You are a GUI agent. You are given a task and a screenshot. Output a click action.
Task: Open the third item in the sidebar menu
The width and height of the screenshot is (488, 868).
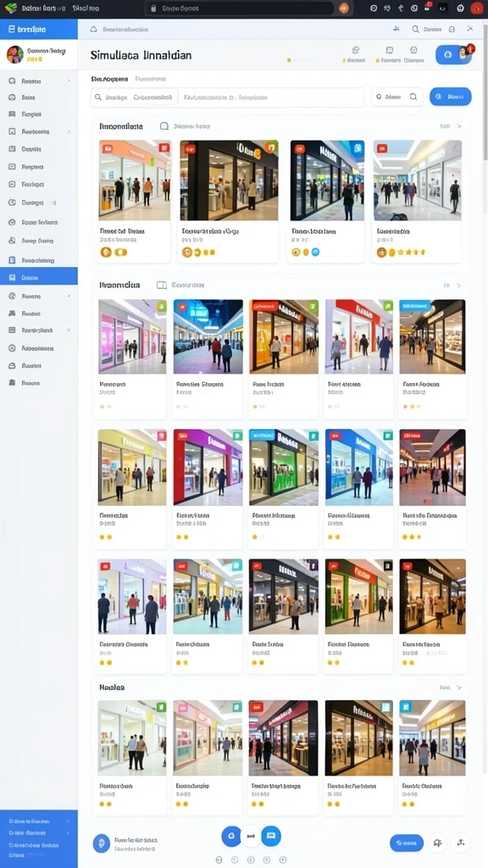(39, 114)
